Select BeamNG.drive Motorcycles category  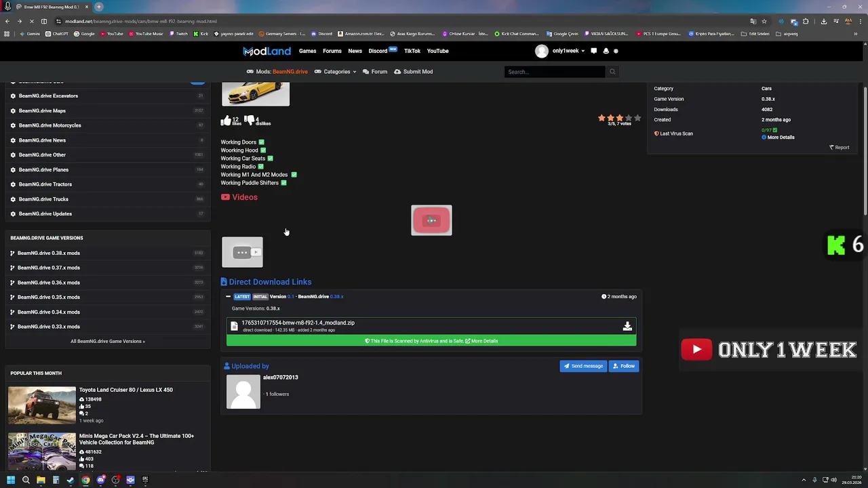(x=50, y=125)
